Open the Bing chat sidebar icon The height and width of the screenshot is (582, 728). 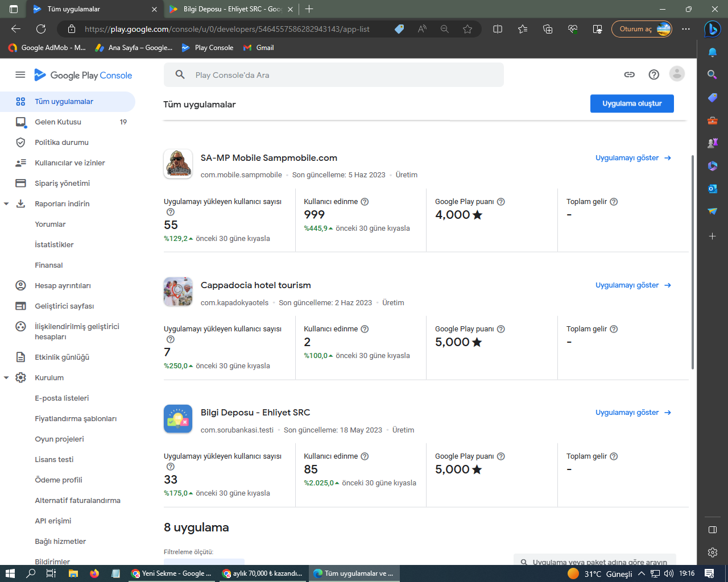pyautogui.click(x=712, y=29)
